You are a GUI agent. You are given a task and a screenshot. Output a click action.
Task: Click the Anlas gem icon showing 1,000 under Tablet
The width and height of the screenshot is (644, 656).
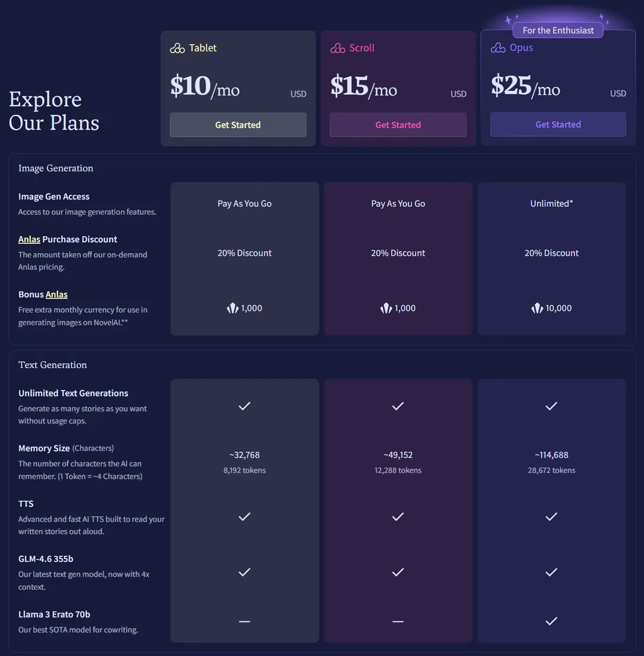[232, 308]
